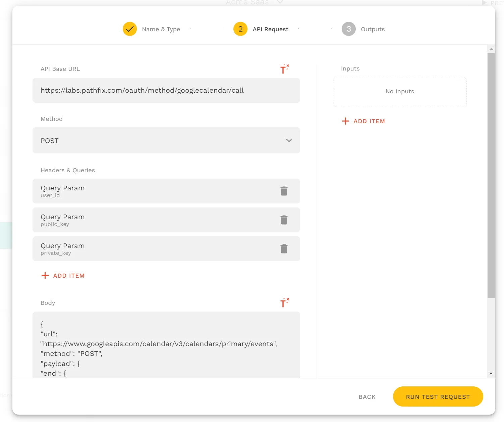Delete the private_key Query Param
This screenshot has width=504, height=422.
[284, 249]
